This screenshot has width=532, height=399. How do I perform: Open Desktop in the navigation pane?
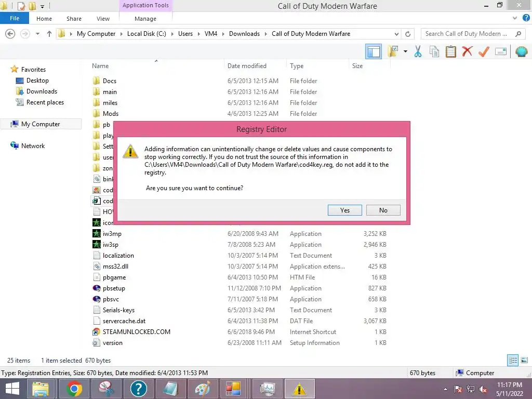coord(37,81)
